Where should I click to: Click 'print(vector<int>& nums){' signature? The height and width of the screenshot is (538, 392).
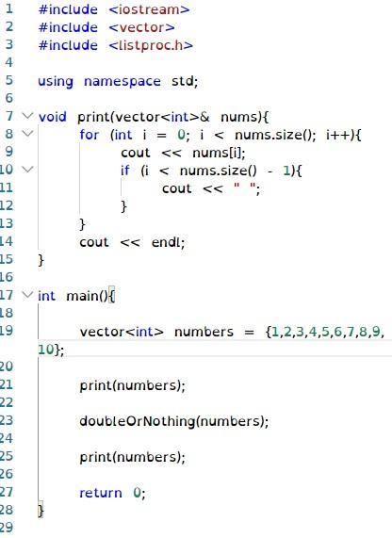click(x=173, y=118)
